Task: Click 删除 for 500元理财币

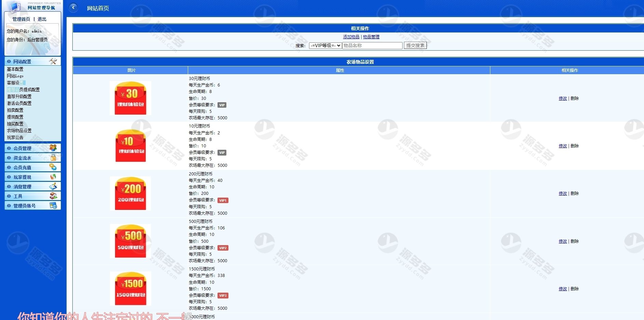Action: pos(575,241)
